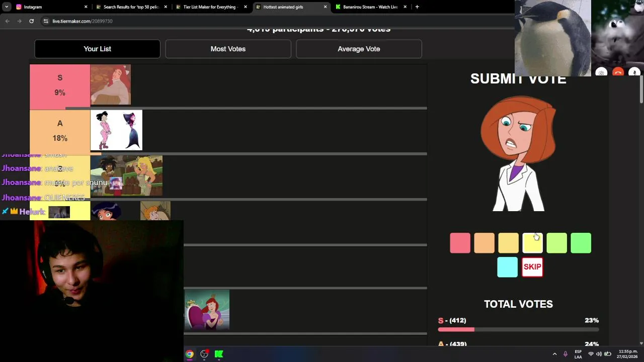Vote with the bright yellow swatch

[532, 243]
